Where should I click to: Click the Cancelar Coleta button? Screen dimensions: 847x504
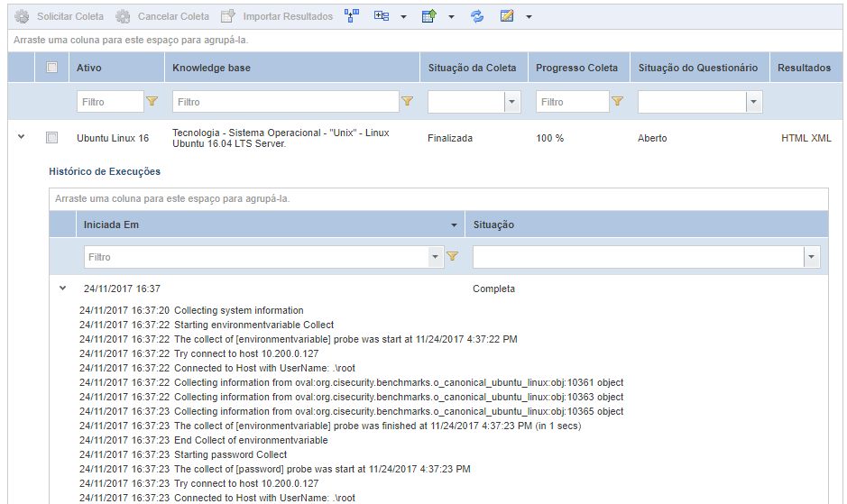point(162,17)
